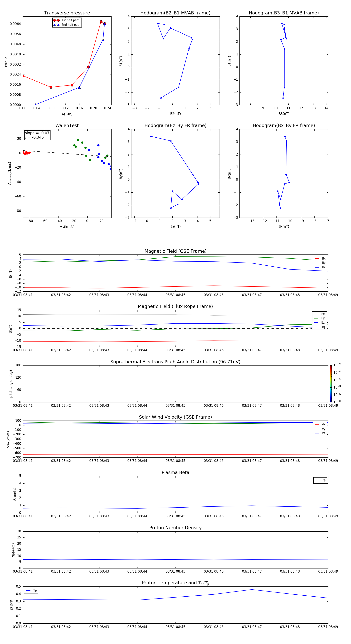The image size is (351, 644).
Task: Click the "Transverse pressure" plot title
Action: pos(67,13)
